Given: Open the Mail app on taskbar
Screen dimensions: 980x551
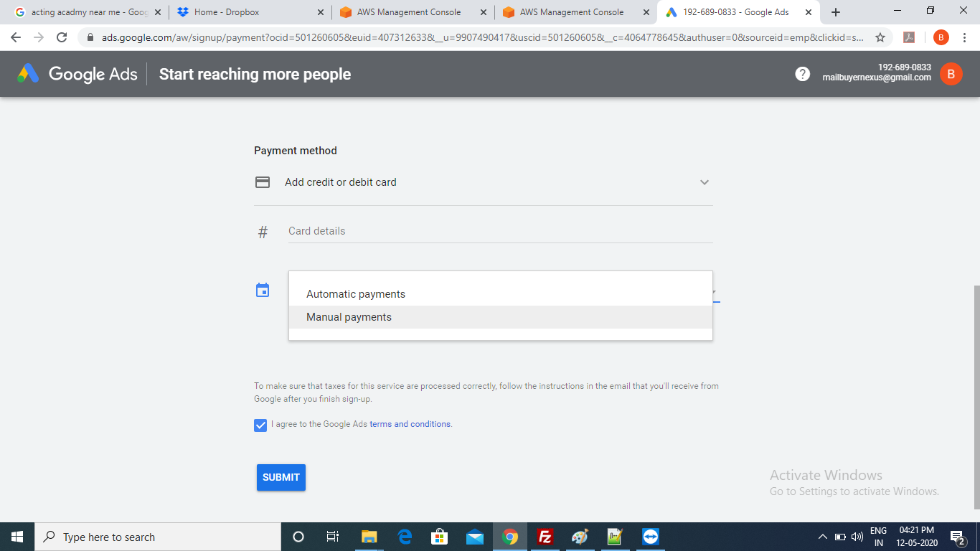Looking at the screenshot, I should point(474,537).
